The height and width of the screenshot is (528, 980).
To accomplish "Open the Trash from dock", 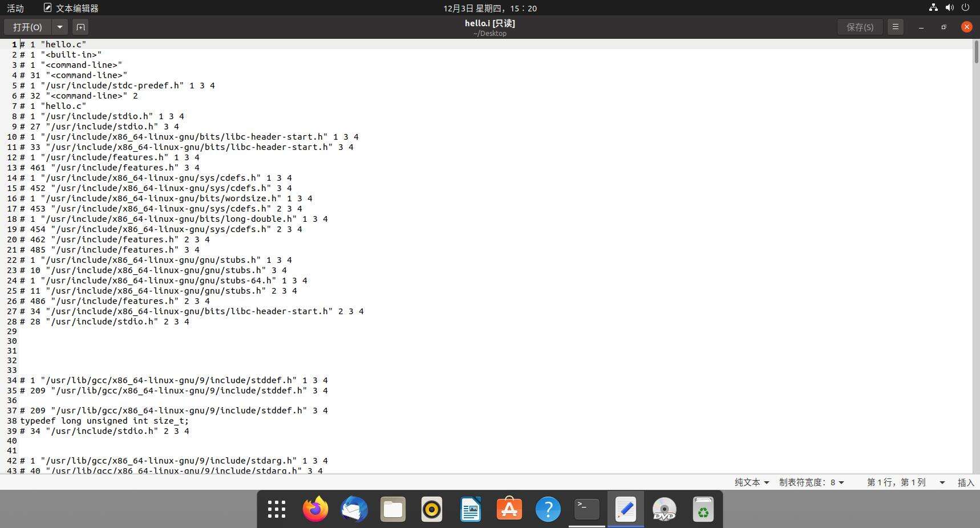I will (x=703, y=509).
